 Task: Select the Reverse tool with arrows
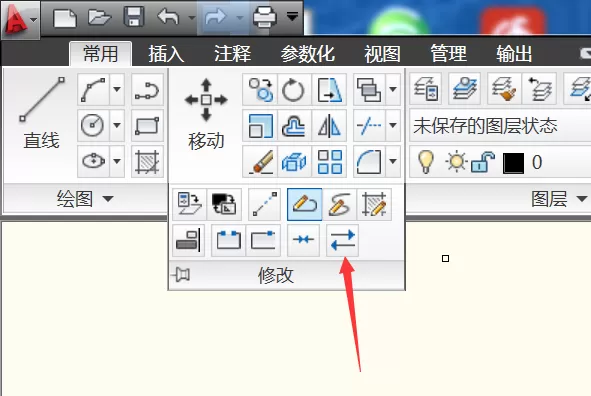pyautogui.click(x=343, y=240)
